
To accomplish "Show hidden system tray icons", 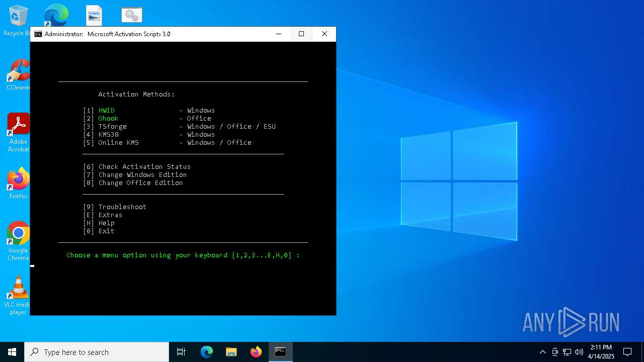I will (542, 352).
